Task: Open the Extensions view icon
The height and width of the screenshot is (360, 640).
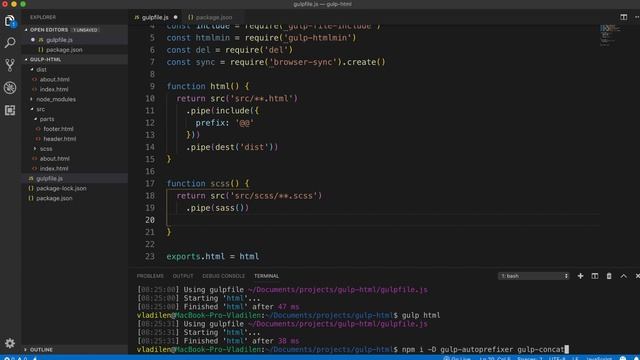Action: [x=10, y=110]
